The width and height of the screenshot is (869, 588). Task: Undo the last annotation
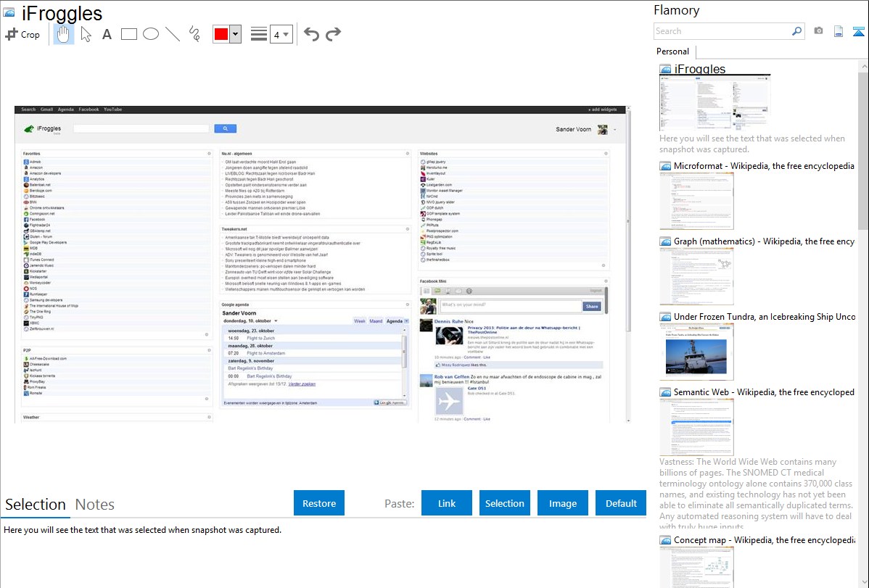311,34
